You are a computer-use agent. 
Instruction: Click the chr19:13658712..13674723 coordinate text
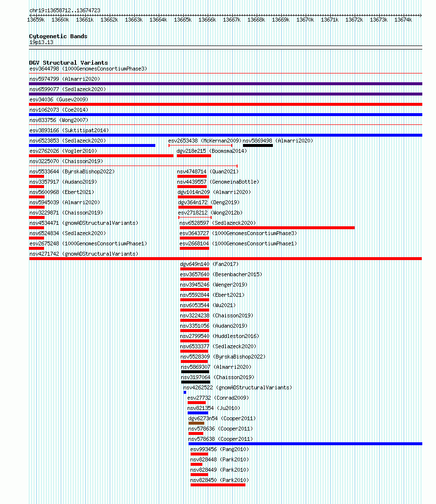click(x=65, y=11)
